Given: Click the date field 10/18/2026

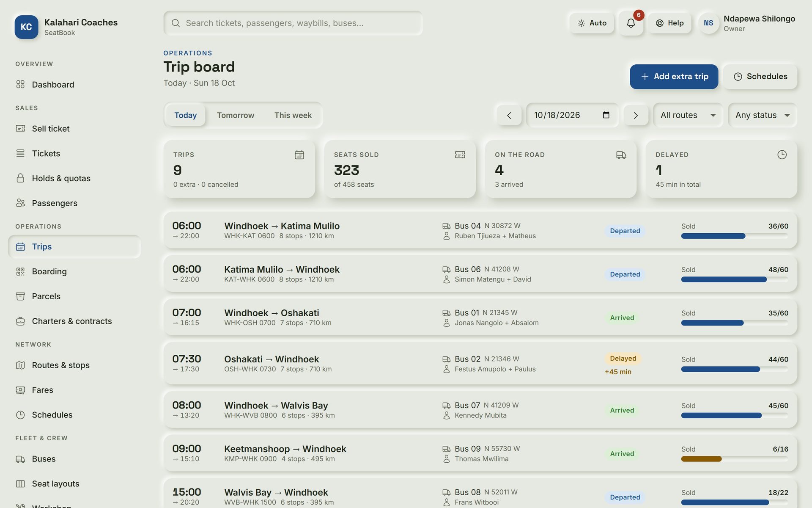Looking at the screenshot, I should (x=572, y=115).
